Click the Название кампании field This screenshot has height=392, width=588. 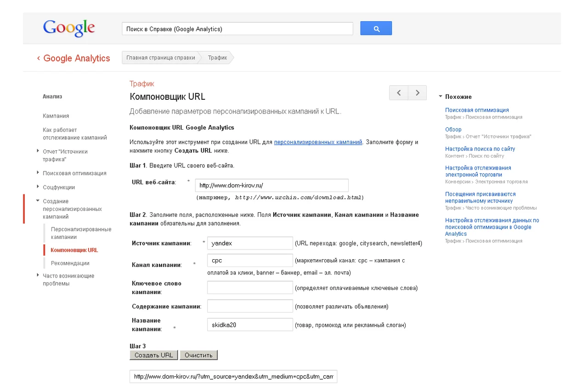point(250,324)
